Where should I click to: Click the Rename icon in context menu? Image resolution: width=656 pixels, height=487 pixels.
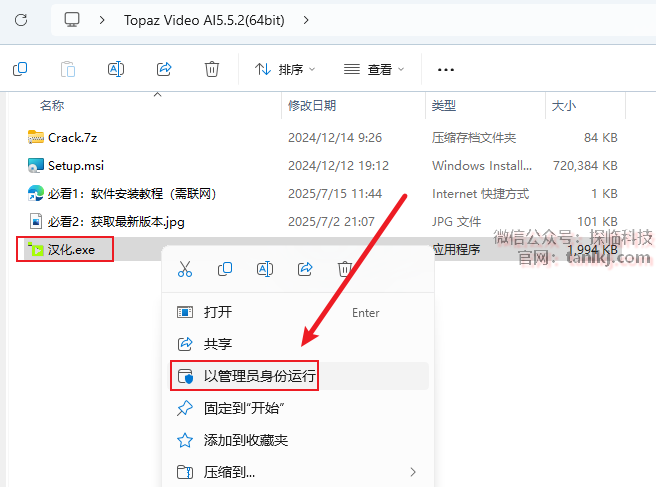(x=265, y=269)
